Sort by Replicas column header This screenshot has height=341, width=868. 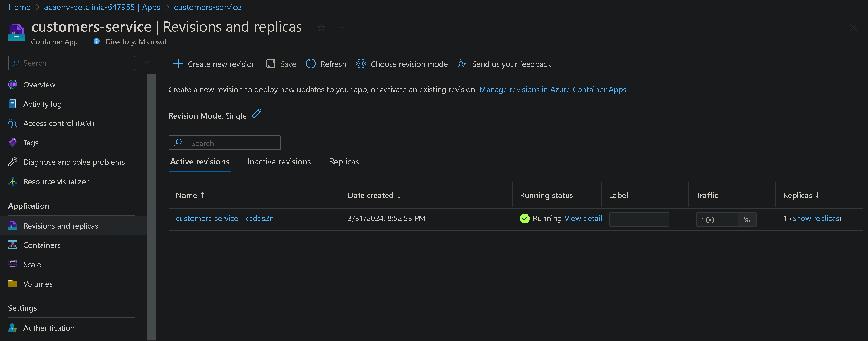(801, 195)
